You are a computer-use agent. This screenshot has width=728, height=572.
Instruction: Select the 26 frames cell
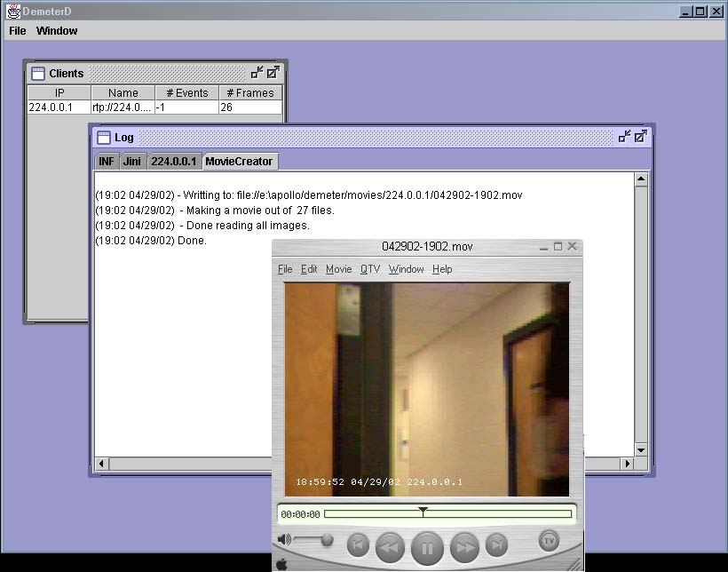(250, 107)
